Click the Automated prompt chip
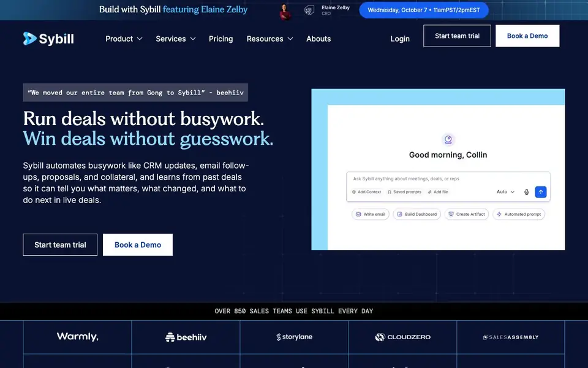Viewport: 588px width, 368px height. coord(519,215)
